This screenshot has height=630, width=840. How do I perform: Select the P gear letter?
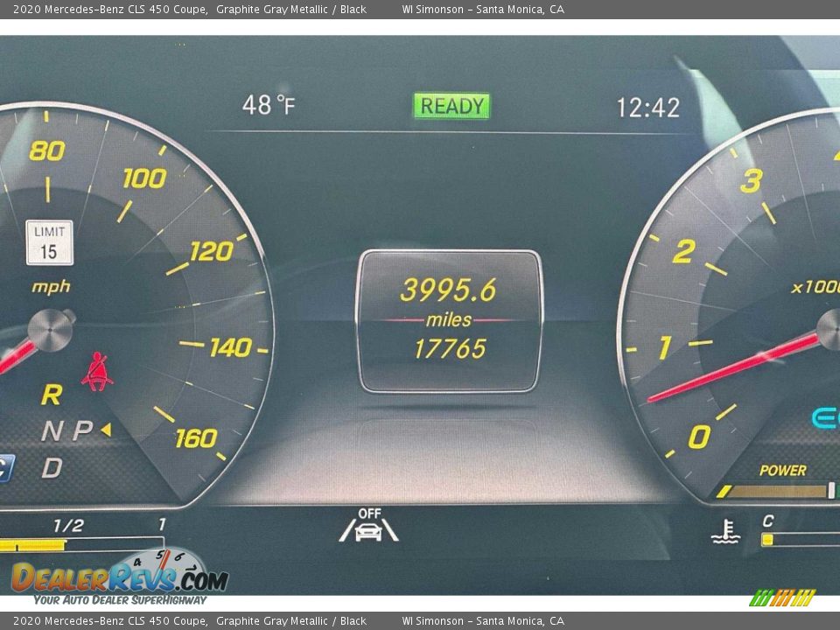(x=82, y=430)
